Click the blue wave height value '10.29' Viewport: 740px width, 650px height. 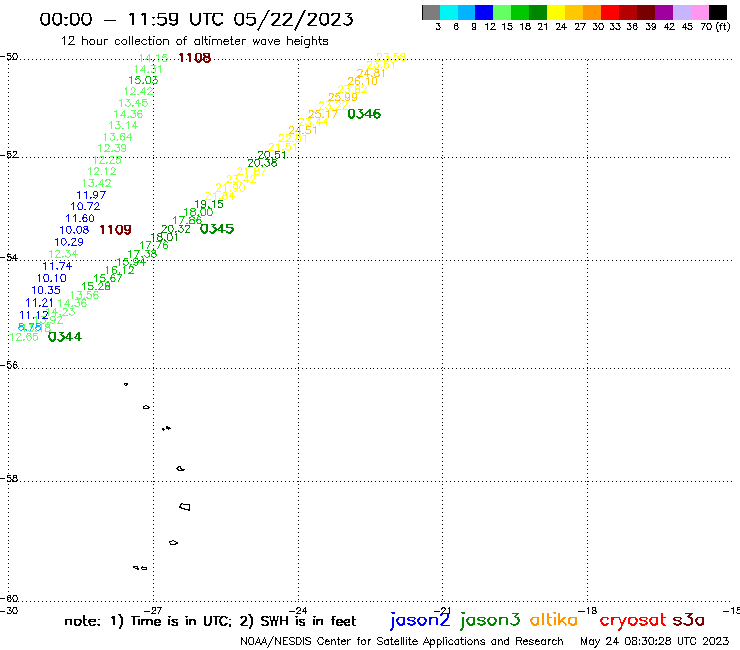point(68,242)
